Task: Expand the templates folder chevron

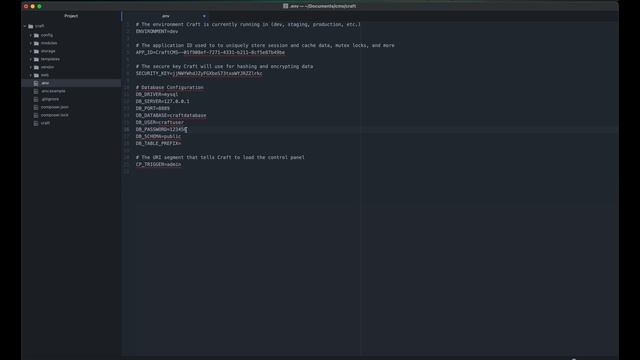Action: (31, 59)
